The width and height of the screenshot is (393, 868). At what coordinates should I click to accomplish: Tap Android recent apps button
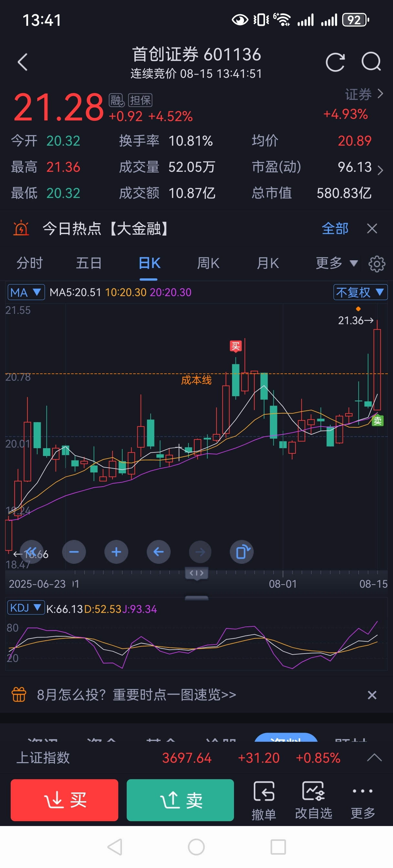click(278, 847)
